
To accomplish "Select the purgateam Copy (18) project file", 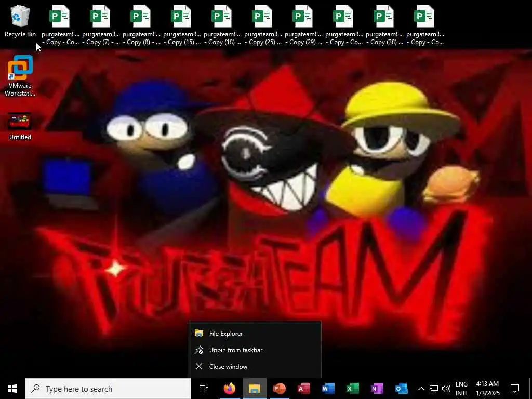I will click(x=222, y=25).
